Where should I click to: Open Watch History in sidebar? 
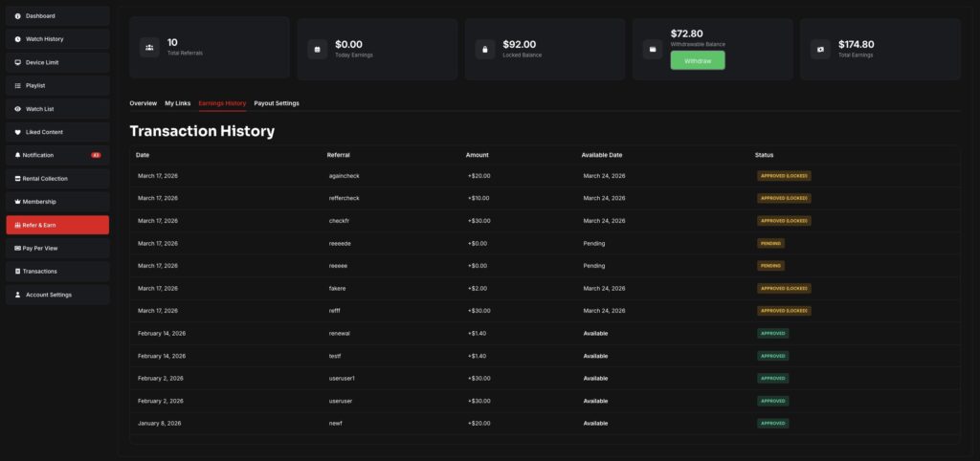[x=57, y=39]
